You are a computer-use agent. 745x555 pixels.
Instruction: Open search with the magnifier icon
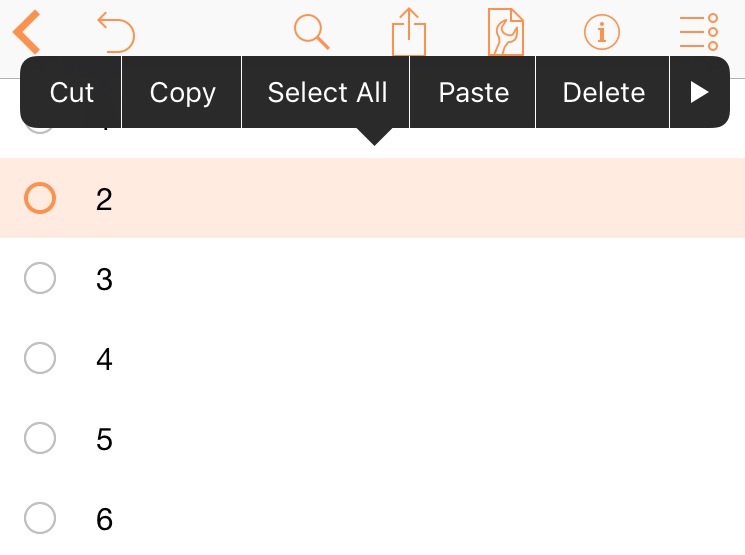[312, 32]
